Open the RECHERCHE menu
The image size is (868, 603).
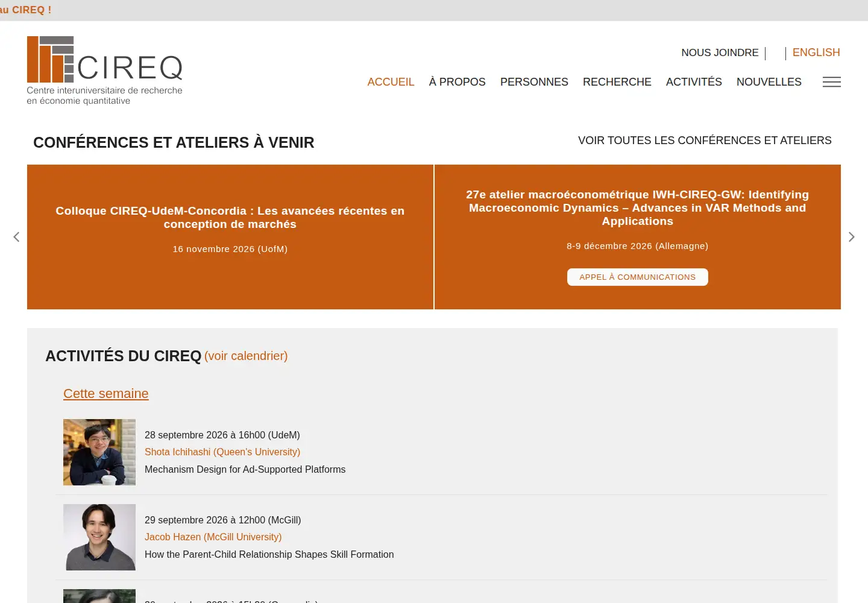pos(617,82)
